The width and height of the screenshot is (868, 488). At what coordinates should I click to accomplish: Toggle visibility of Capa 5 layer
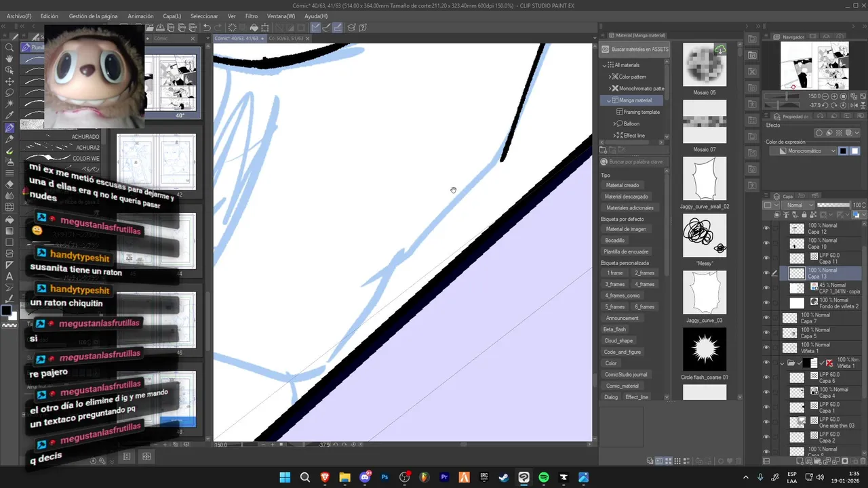point(766,333)
